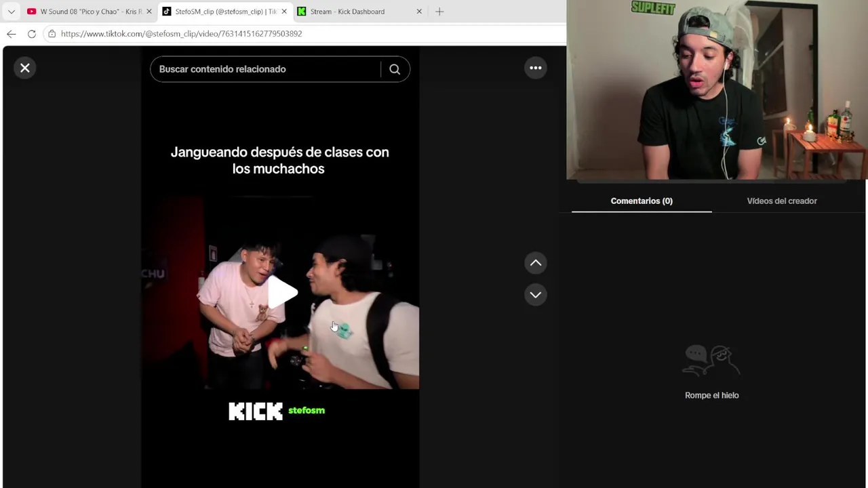This screenshot has width=868, height=488.
Task: Open the tab list dropdown chevron
Action: 11,12
